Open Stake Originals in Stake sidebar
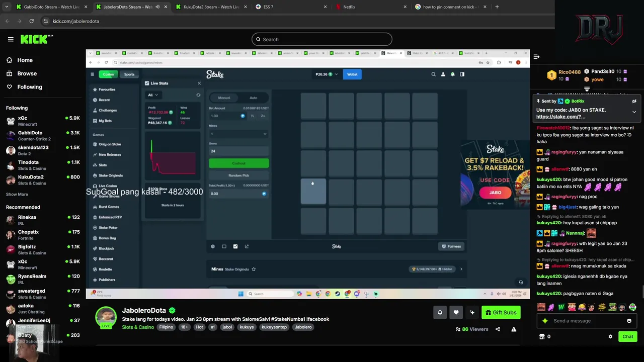The height and width of the screenshot is (362, 644). pyautogui.click(x=110, y=175)
